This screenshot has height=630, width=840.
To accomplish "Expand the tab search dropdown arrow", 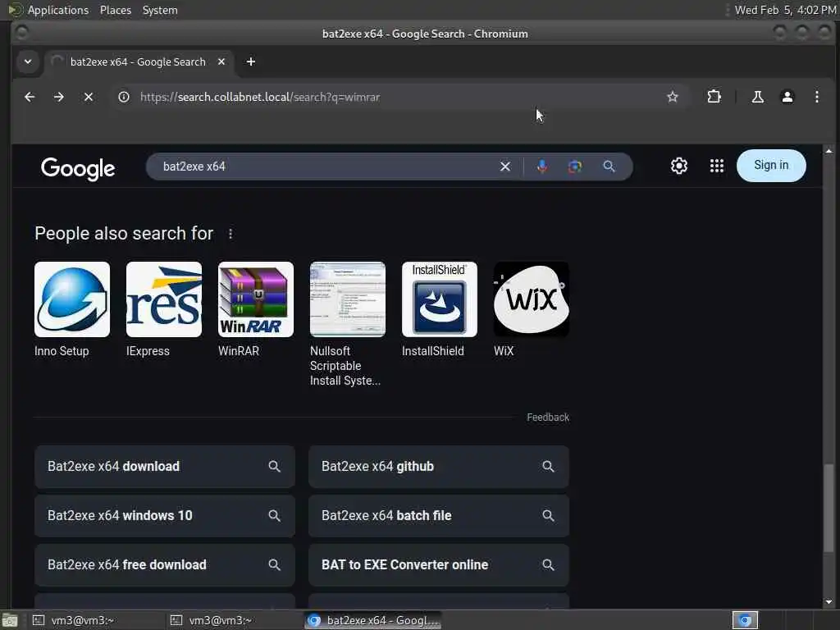I will coord(28,62).
